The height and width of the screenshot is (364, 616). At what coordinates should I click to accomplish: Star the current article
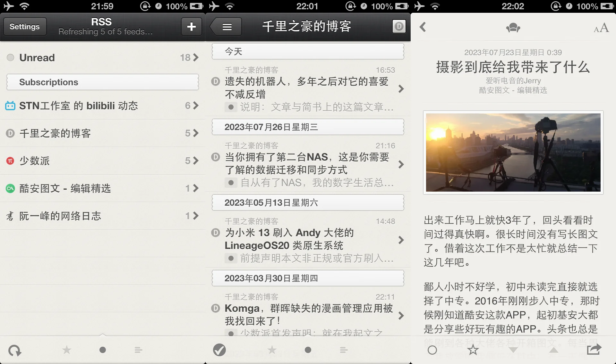(473, 350)
